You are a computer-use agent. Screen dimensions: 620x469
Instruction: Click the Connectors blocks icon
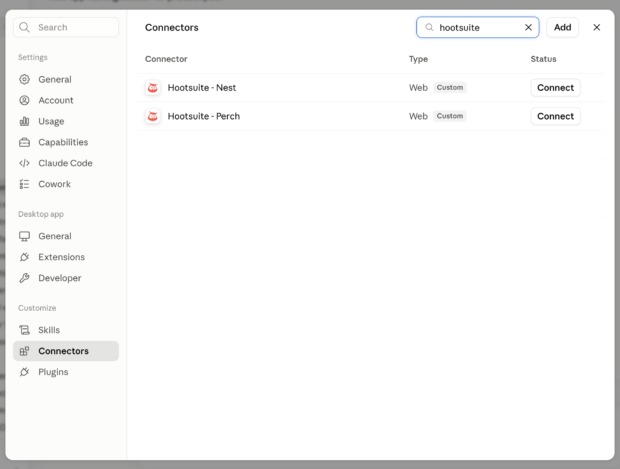coord(25,351)
